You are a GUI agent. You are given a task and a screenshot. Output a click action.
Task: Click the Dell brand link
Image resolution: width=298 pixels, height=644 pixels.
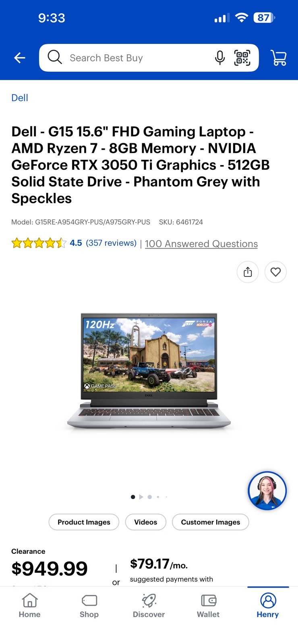click(x=20, y=98)
